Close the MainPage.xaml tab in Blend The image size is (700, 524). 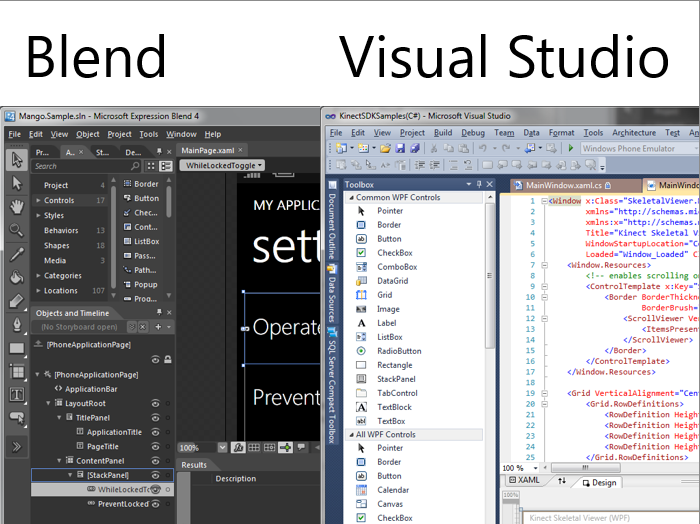coord(240,150)
